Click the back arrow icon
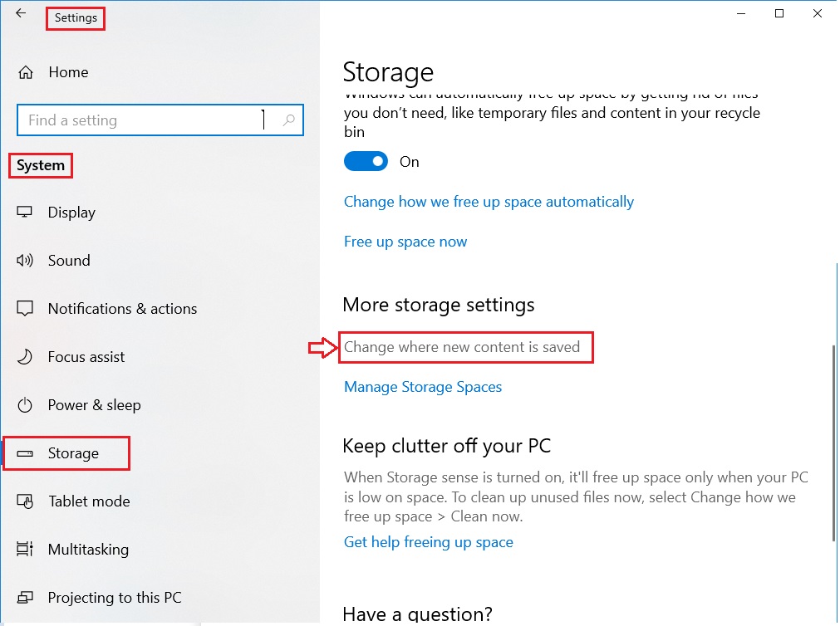This screenshot has width=840, height=626. pos(21,13)
